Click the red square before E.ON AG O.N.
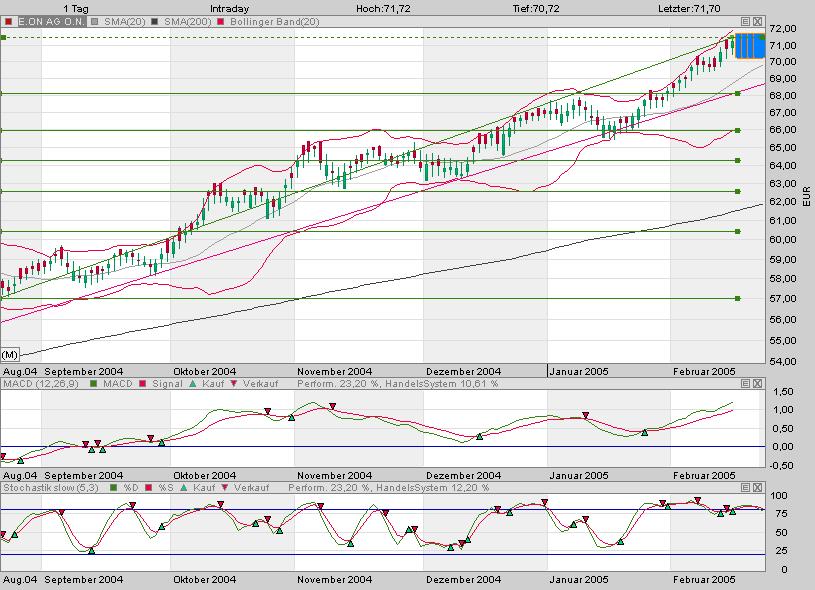 pos(9,22)
